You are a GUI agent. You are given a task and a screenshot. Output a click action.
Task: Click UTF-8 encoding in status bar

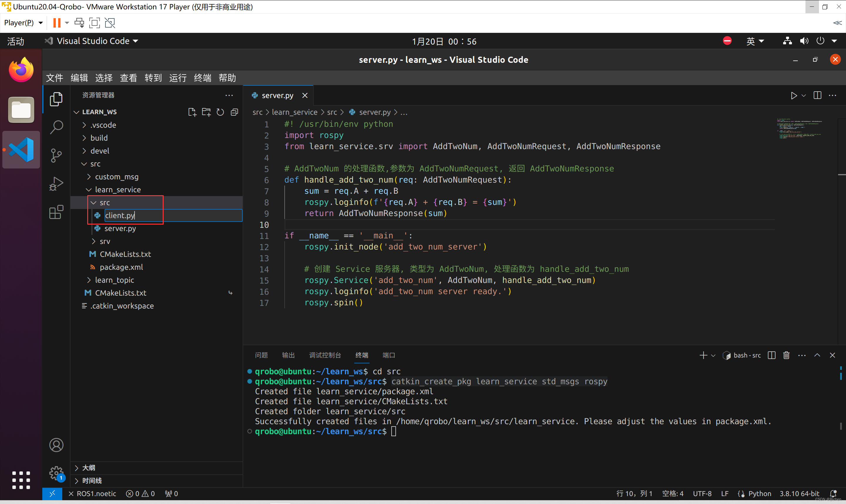702,493
